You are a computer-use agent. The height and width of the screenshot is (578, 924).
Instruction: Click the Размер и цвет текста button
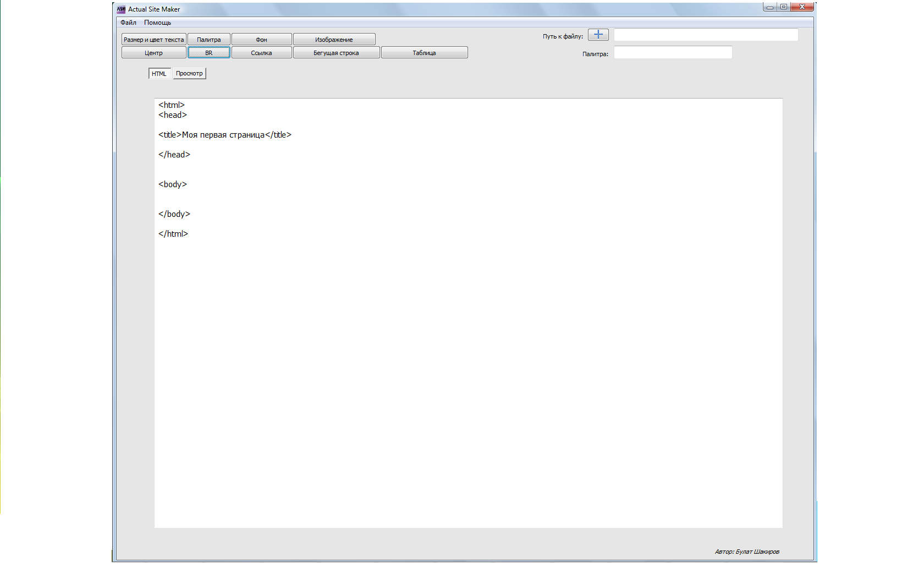(x=154, y=39)
